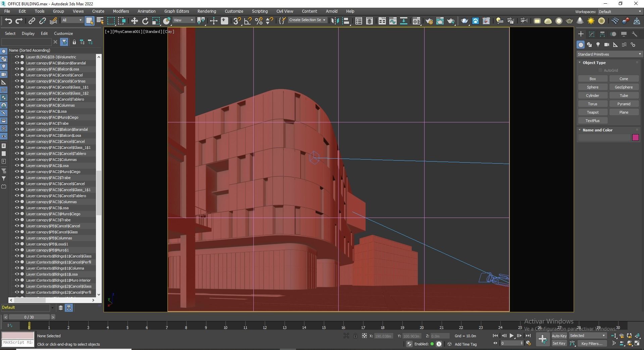This screenshot has height=350, width=644.
Task: Click the scene explorer lock icon
Action: point(74,42)
